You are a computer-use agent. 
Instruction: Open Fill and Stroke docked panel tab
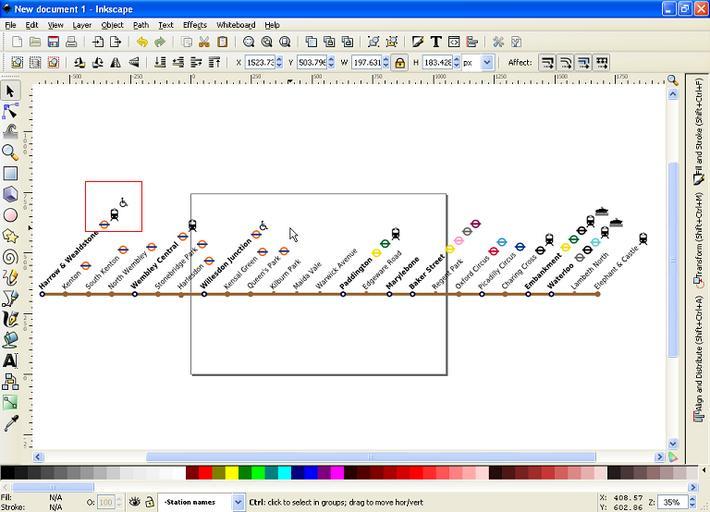click(x=698, y=132)
